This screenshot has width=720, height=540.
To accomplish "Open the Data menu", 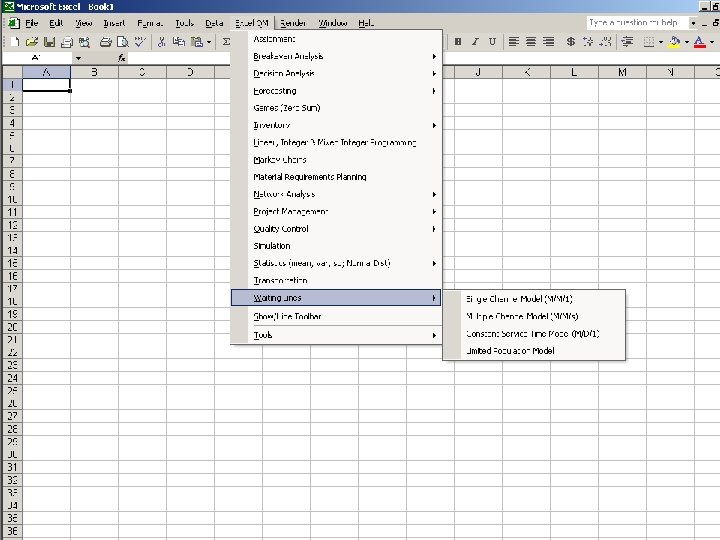I will point(214,23).
